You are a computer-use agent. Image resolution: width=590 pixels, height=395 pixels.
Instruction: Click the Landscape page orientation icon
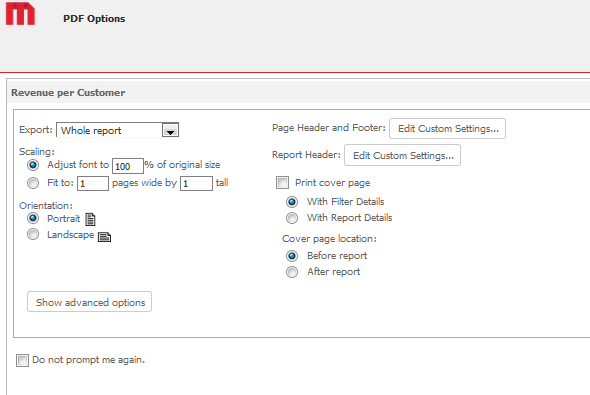pyautogui.click(x=104, y=237)
